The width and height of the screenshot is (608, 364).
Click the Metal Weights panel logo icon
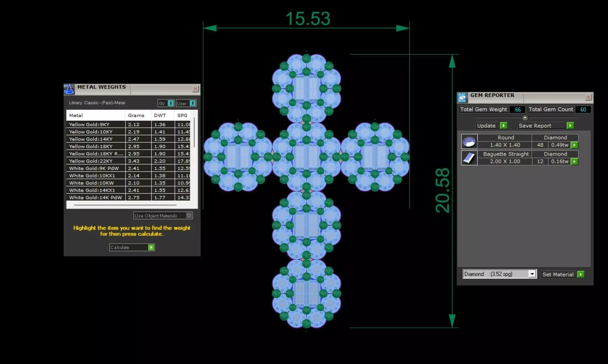tap(69, 89)
